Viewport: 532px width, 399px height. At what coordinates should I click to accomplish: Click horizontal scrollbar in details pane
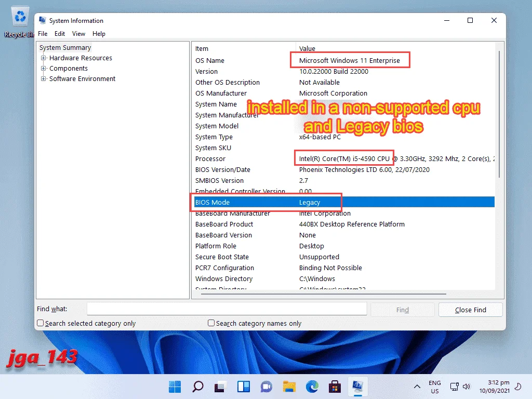point(323,294)
